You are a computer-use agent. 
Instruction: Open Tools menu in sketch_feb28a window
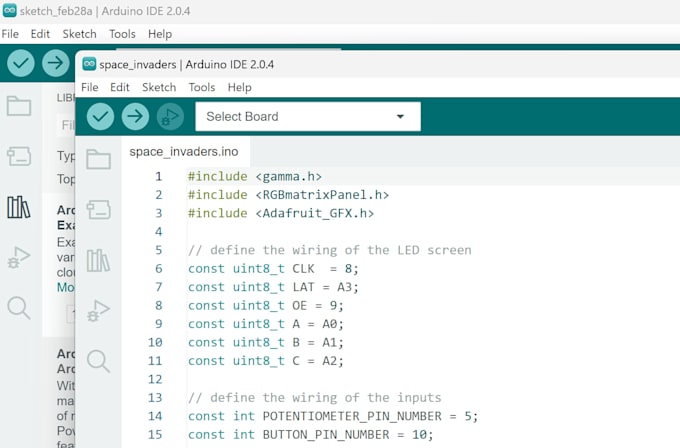tap(122, 34)
